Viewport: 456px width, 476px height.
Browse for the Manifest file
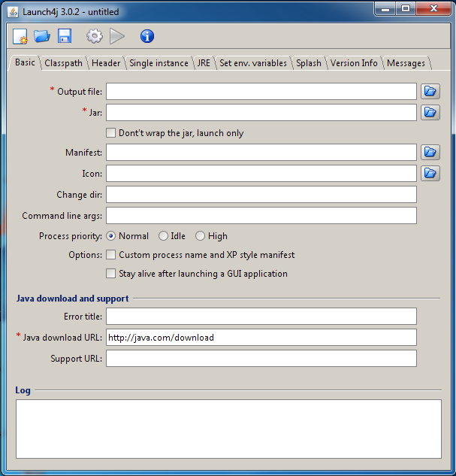[430, 152]
